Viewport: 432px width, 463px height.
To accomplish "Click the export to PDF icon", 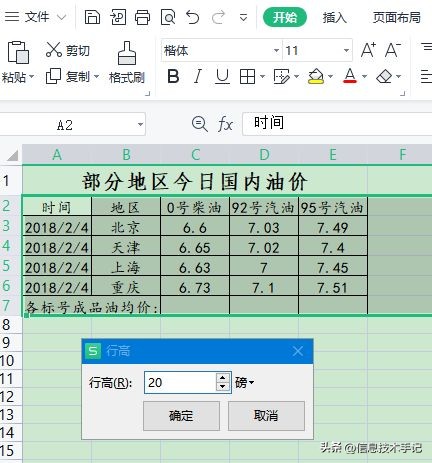I will click(118, 17).
